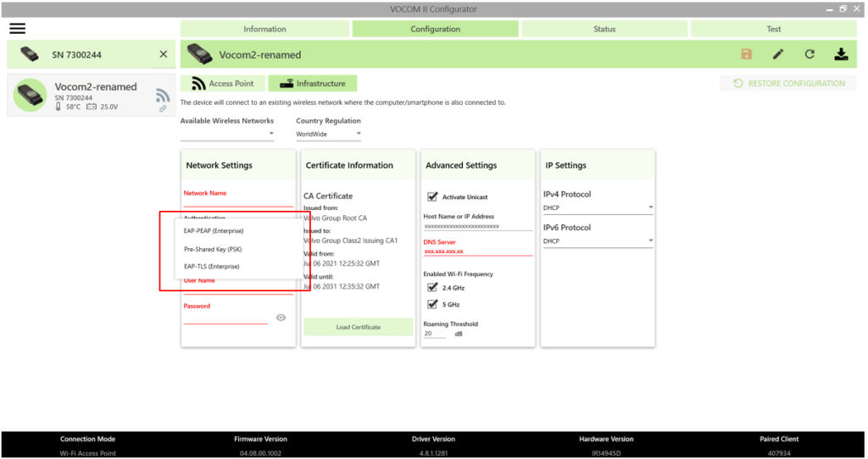
Task: Open the IPv4 Protocol dropdown
Action: point(598,208)
